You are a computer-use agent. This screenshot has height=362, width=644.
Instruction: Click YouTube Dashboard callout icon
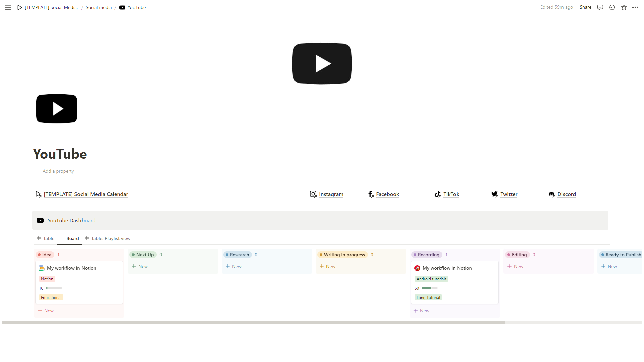[40, 220]
